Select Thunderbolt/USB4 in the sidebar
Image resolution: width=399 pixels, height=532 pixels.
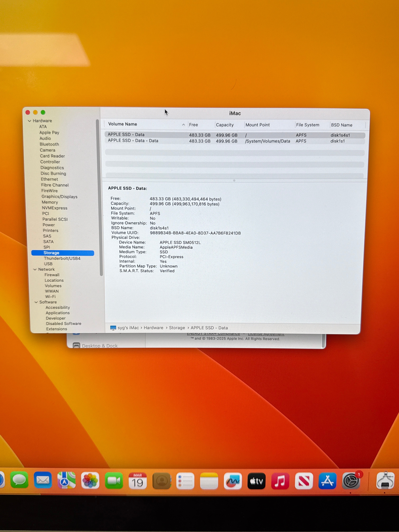tap(62, 258)
